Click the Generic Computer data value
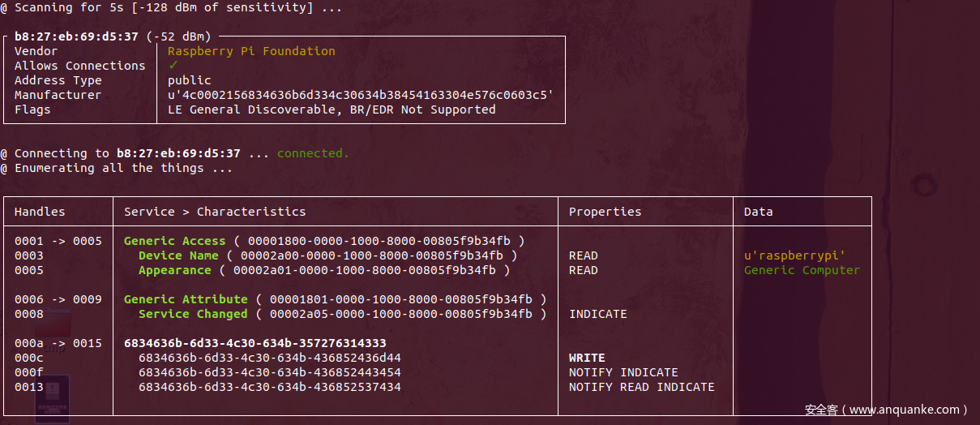Viewport: 980px width, 425px height. 802,270
